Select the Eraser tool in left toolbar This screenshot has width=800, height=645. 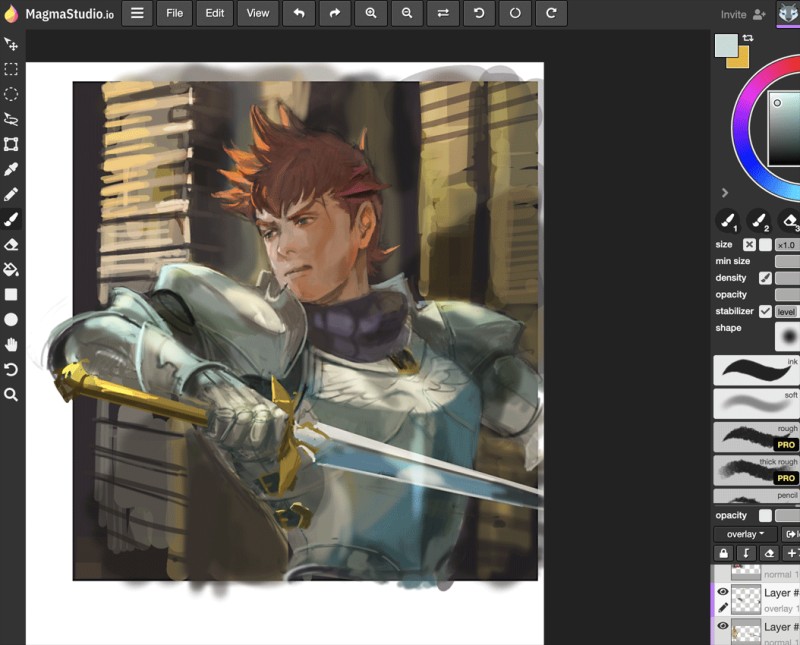pos(11,245)
